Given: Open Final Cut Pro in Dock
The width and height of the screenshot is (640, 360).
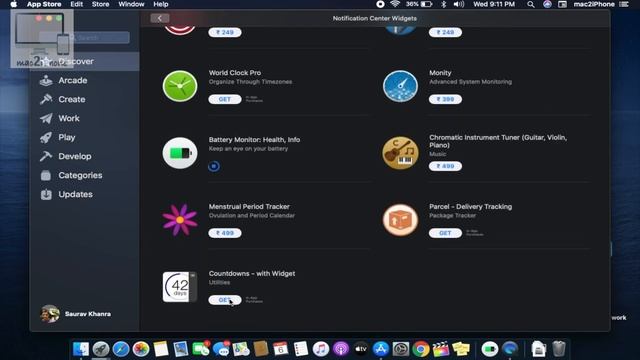Looking at the screenshot, I should pos(441,349).
